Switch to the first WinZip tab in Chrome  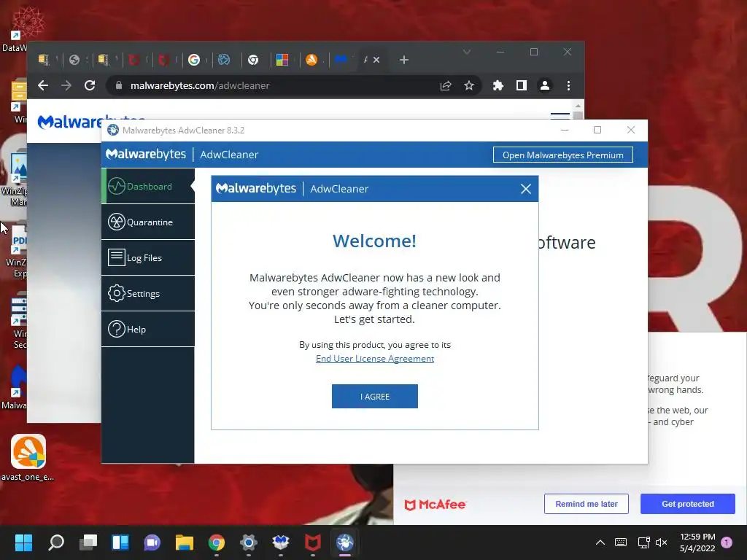(44, 60)
